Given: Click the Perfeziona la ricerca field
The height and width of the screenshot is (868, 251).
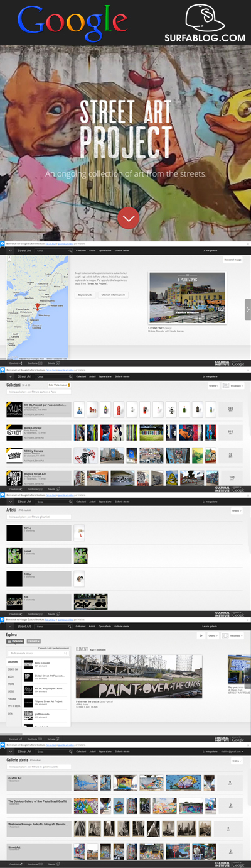Looking at the screenshot, I should tap(39, 654).
